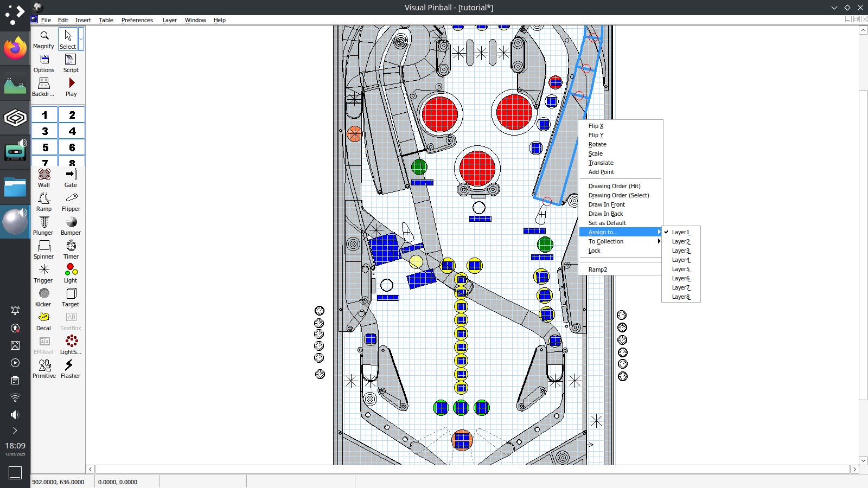Toggle layer 3 visibility button
The height and width of the screenshot is (488, 868).
(x=44, y=131)
